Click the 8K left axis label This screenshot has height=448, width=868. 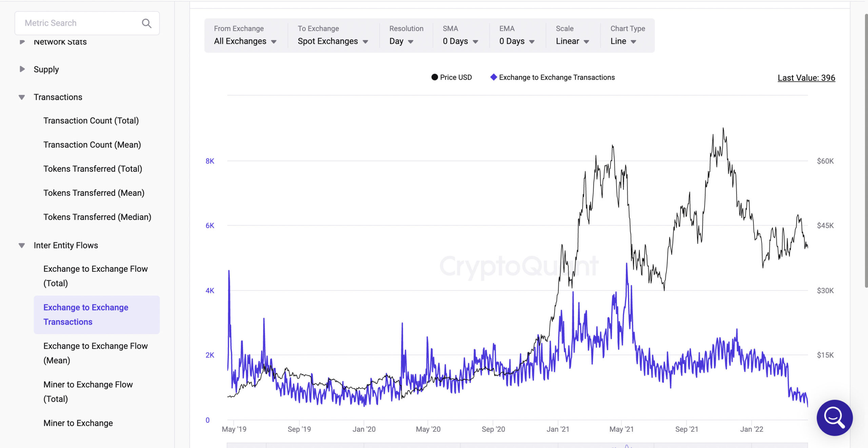pos(210,161)
